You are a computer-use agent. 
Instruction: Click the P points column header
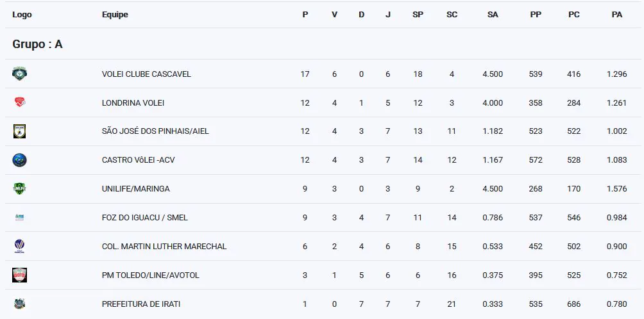pos(305,15)
